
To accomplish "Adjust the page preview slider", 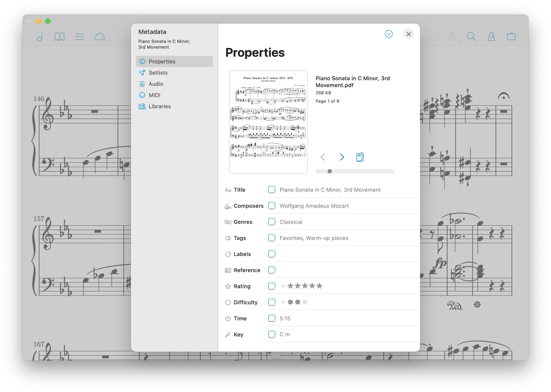I will pyautogui.click(x=355, y=171).
